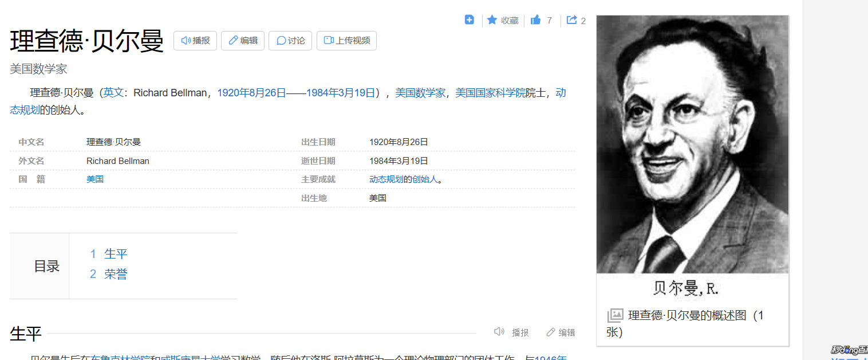Click the blue plus add icon
The image size is (868, 360).
[x=469, y=20]
